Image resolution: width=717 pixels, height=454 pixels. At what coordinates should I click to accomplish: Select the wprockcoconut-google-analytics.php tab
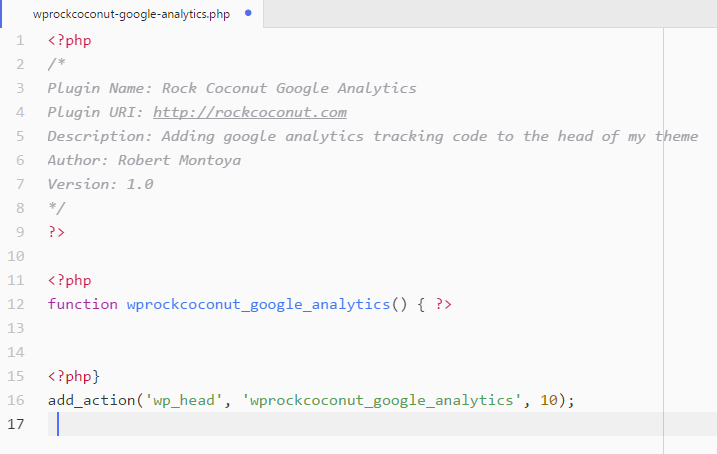pos(132,14)
